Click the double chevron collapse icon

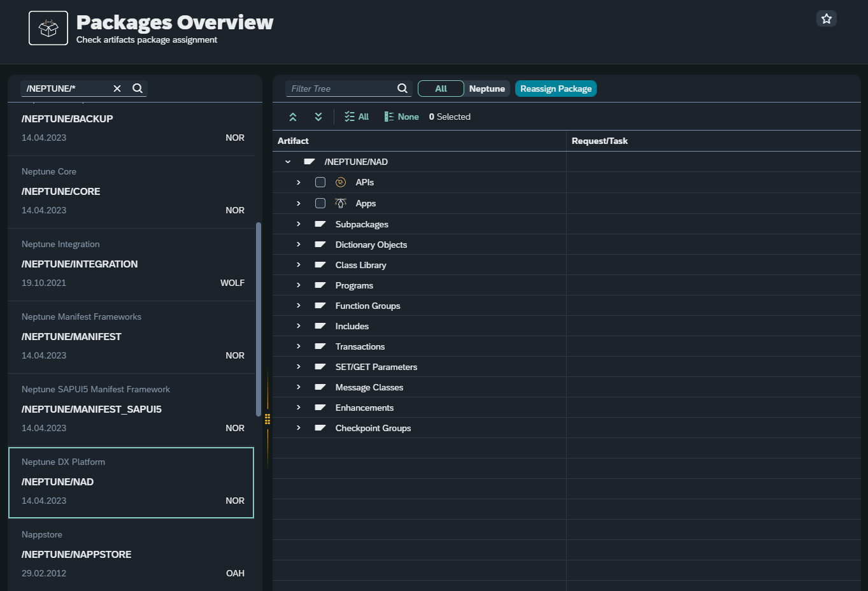point(318,117)
